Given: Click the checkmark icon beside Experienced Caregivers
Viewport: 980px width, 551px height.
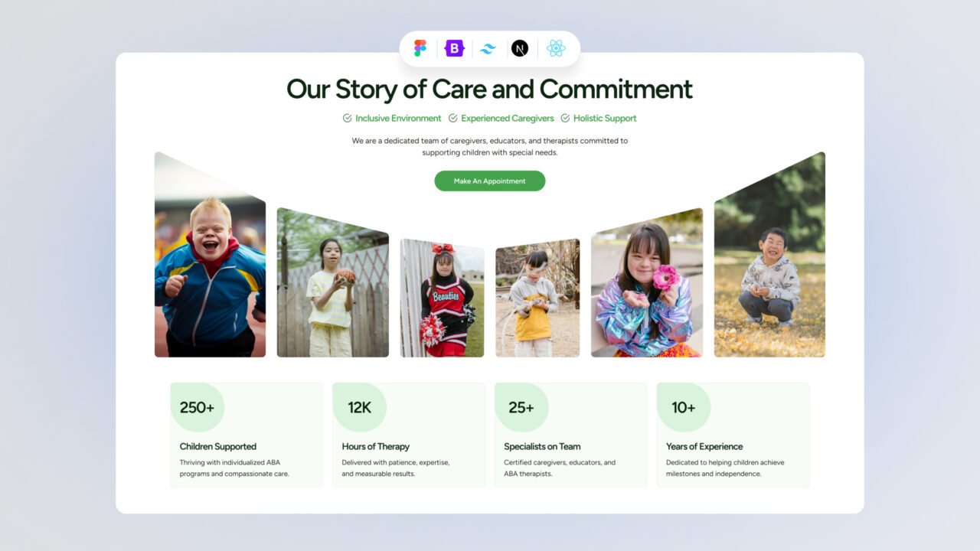Looking at the screenshot, I should point(453,118).
